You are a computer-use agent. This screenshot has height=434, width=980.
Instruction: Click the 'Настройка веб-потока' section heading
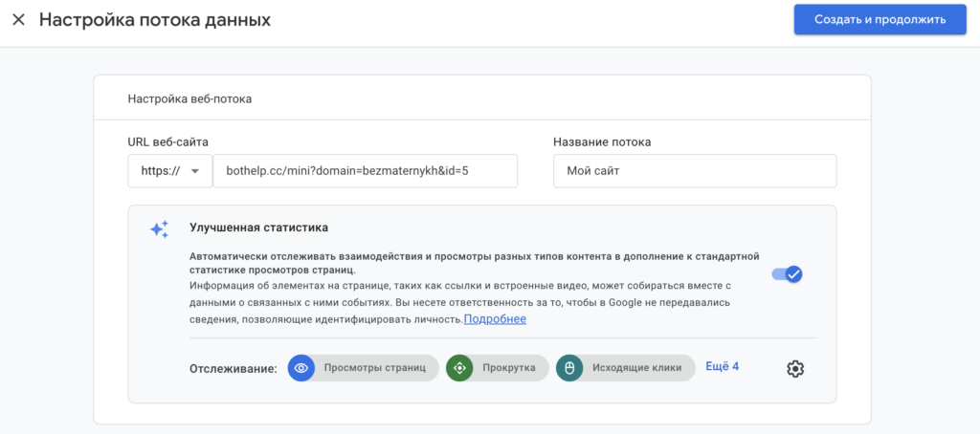(x=189, y=98)
